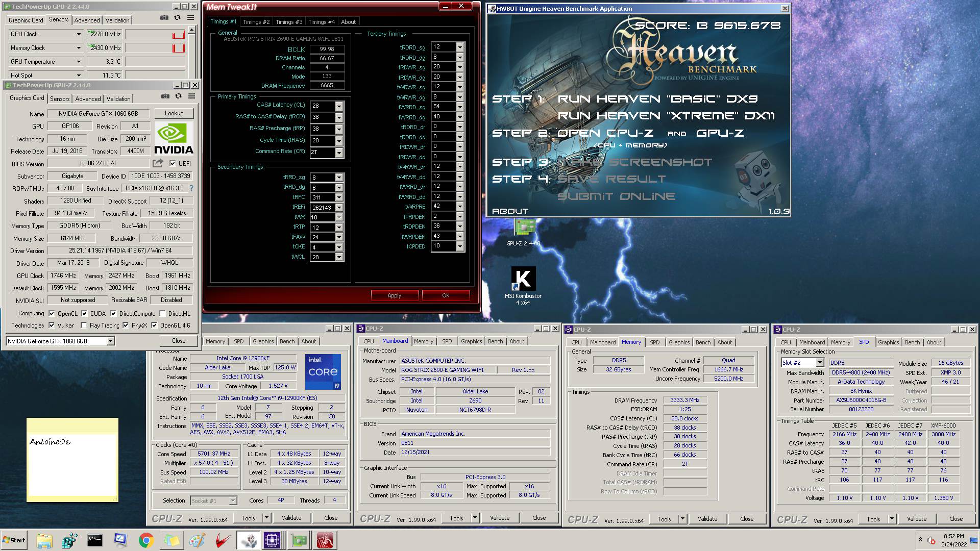980x551 pixels.
Task: Click the Lookup button in GPU-Z
Action: tap(174, 113)
